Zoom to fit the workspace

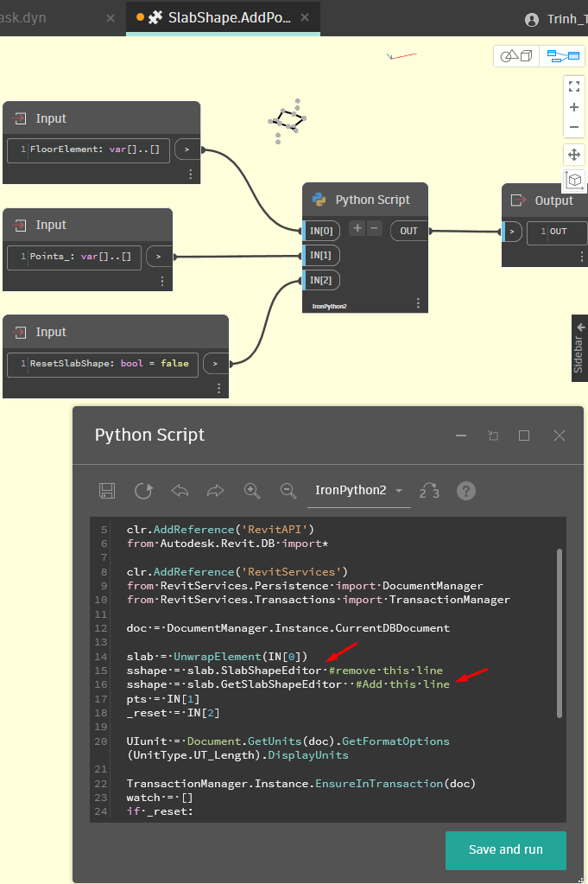click(x=574, y=86)
